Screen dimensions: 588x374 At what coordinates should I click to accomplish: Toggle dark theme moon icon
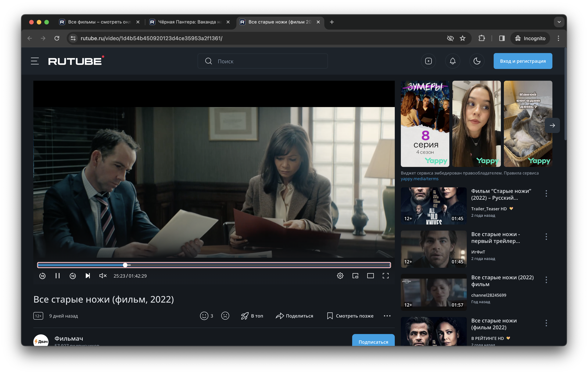tap(477, 61)
